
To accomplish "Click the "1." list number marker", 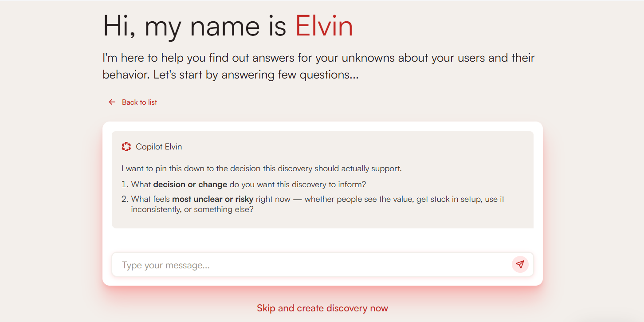I will tap(125, 184).
